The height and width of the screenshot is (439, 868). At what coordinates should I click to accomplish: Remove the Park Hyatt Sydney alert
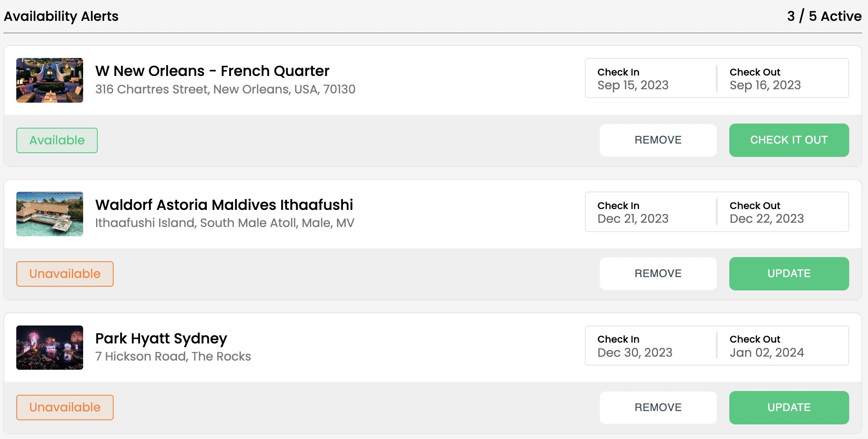click(658, 408)
